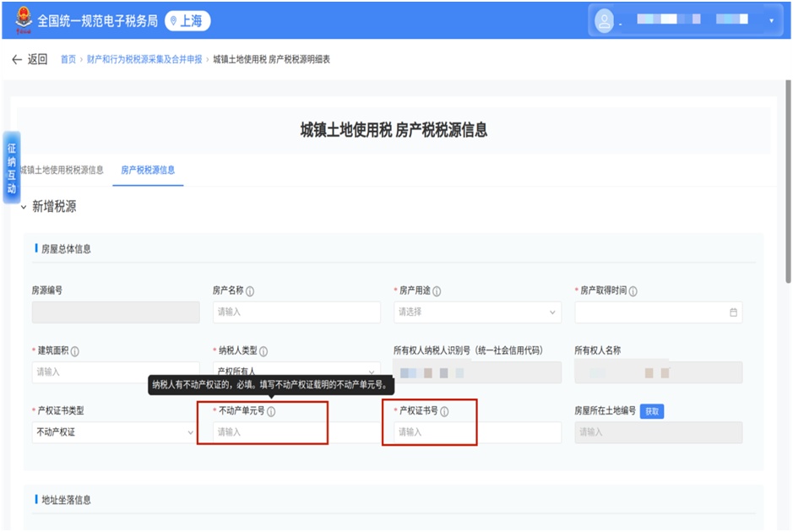Click info icon beside 建筑面积 label
Viewport: 793px width, 532px height.
tap(75, 351)
